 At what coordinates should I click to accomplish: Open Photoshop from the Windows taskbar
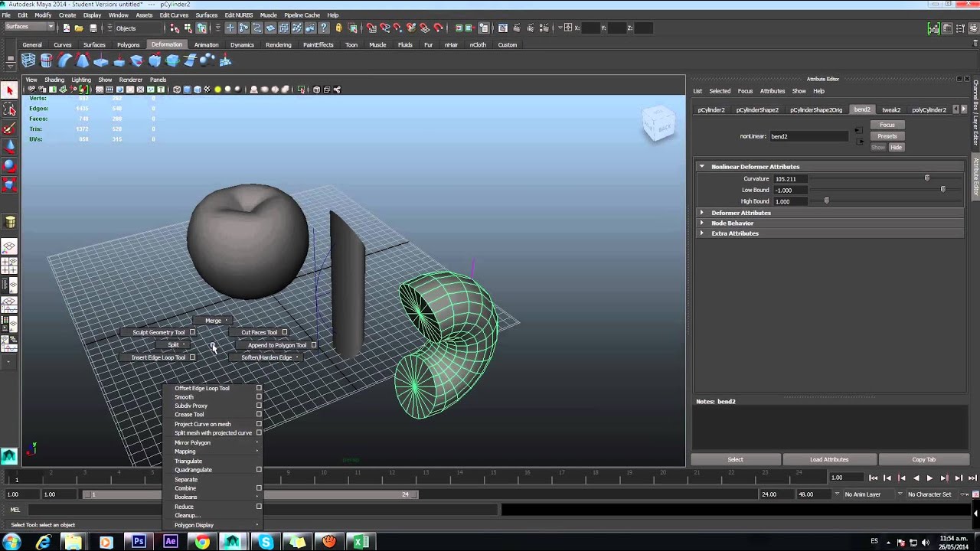[139, 542]
